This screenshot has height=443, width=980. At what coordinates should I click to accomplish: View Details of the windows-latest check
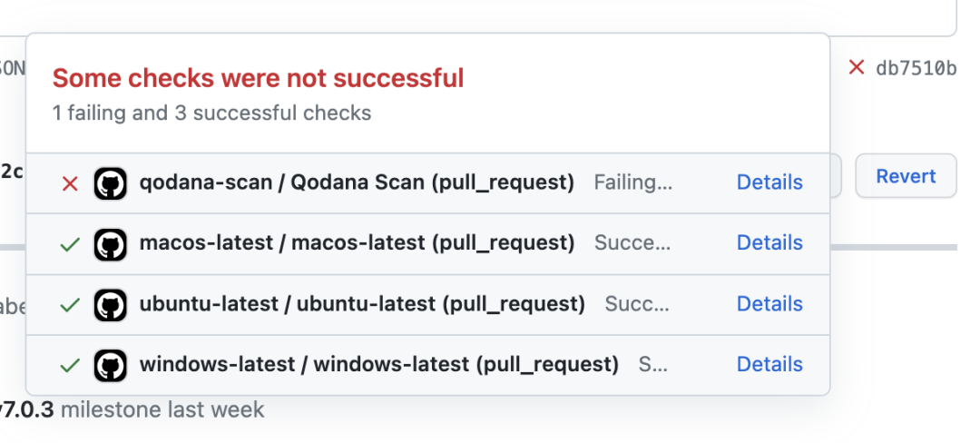pyautogui.click(x=769, y=365)
